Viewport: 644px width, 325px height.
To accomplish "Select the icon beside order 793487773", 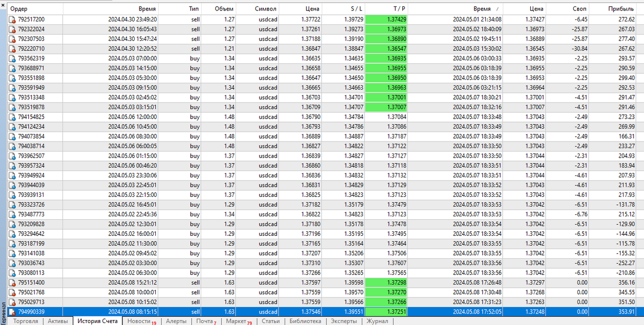I will (12, 214).
